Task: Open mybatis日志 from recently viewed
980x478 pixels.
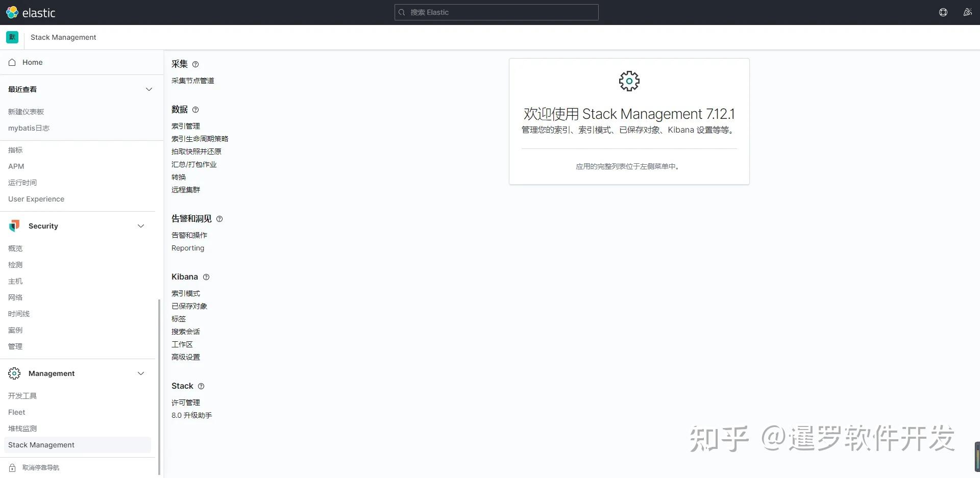Action: pyautogui.click(x=29, y=128)
